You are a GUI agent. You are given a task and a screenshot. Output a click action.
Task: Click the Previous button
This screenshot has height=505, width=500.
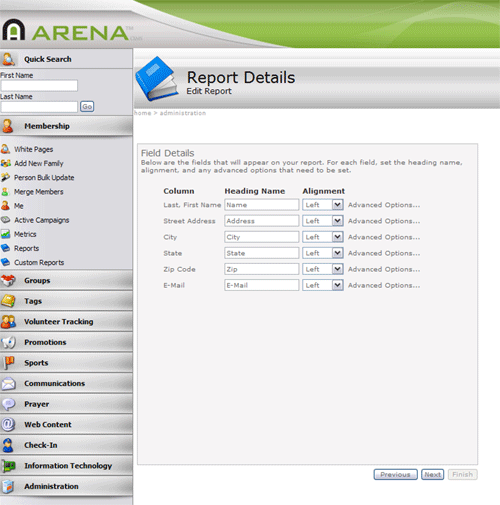[x=395, y=474]
